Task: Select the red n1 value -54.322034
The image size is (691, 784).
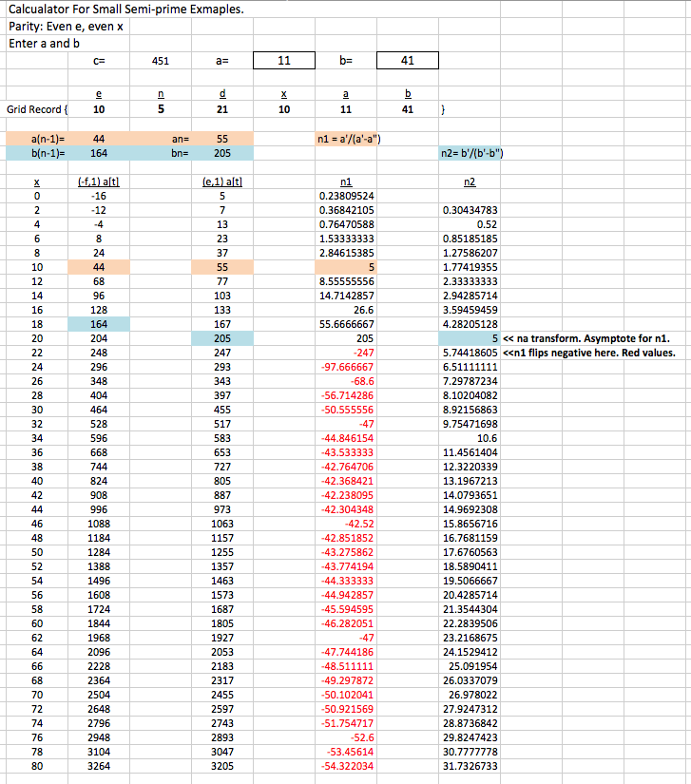Action: [346, 766]
